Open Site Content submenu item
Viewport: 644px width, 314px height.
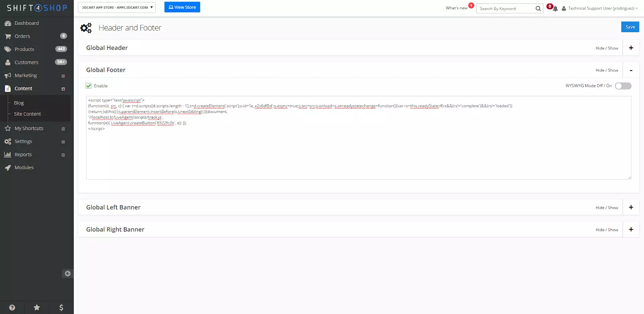[27, 114]
